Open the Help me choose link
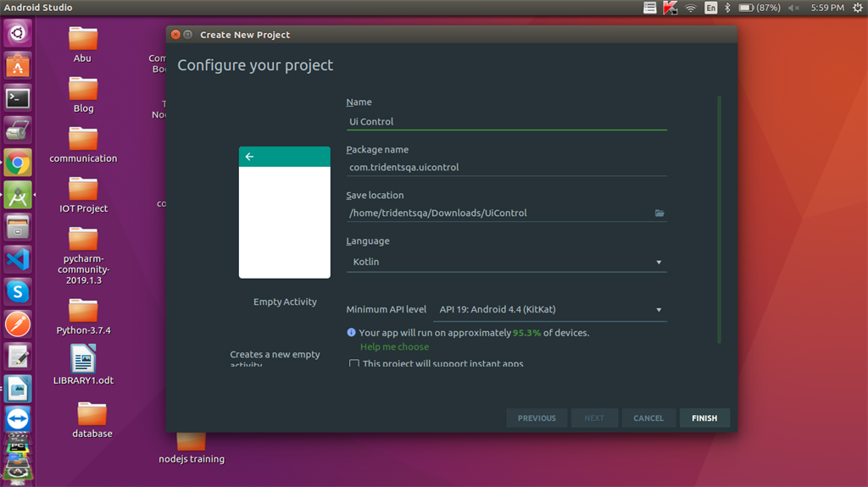Screen dimensions: 868x487 (394, 347)
